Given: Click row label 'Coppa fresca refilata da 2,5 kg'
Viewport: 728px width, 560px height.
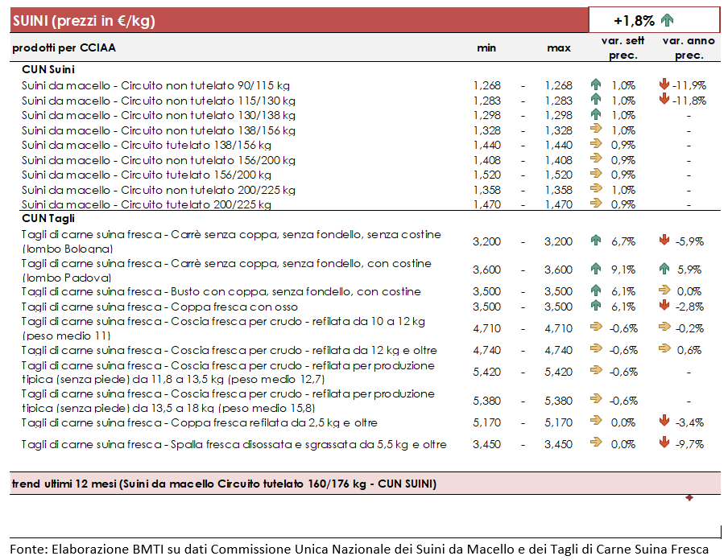Looking at the screenshot, I should tap(199, 422).
